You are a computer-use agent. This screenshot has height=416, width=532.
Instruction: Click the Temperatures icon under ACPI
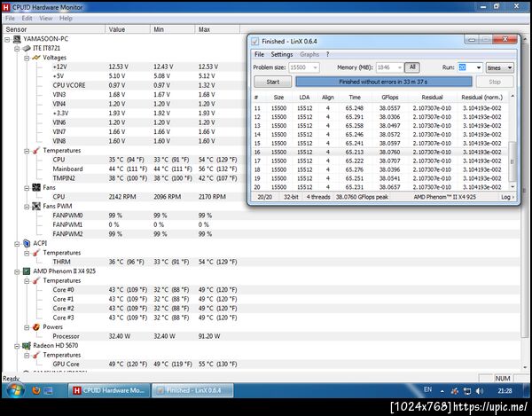click(x=36, y=253)
